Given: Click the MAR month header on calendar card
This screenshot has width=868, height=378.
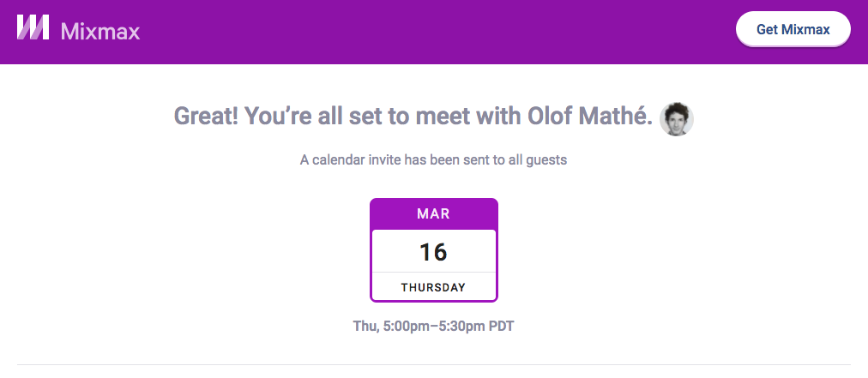Looking at the screenshot, I should [433, 213].
